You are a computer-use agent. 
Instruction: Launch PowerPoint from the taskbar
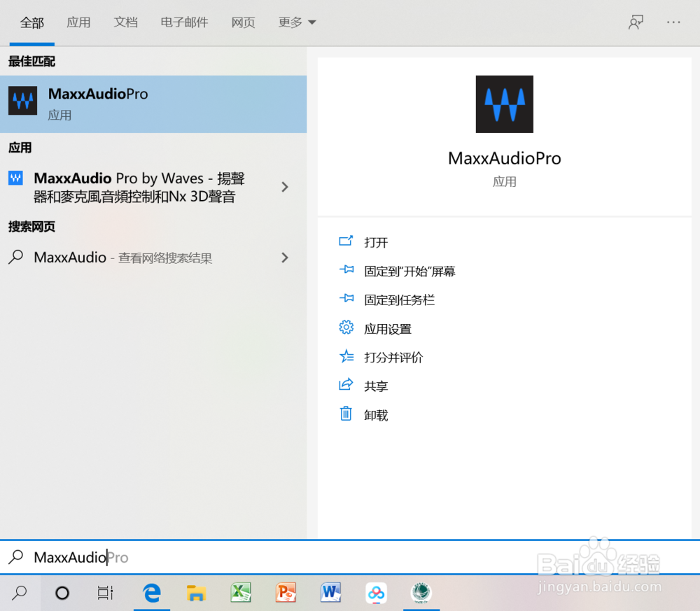coord(286,593)
